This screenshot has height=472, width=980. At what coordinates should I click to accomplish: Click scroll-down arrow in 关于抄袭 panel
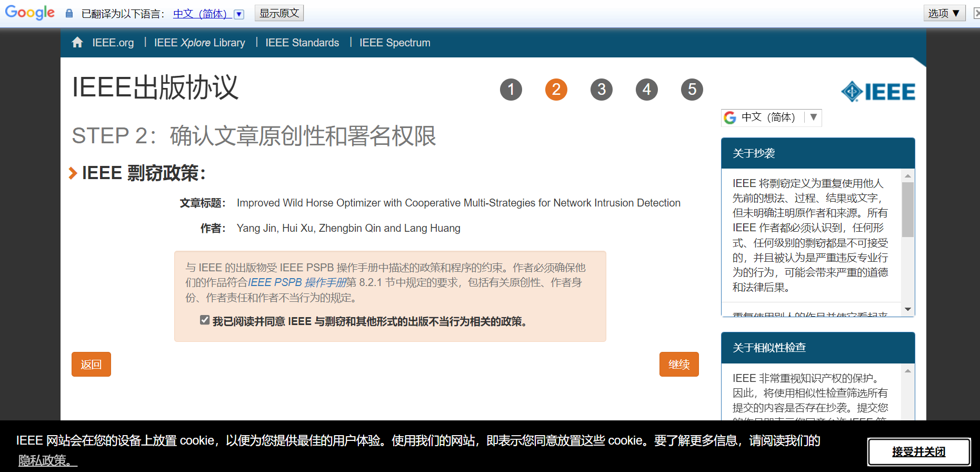(x=908, y=309)
